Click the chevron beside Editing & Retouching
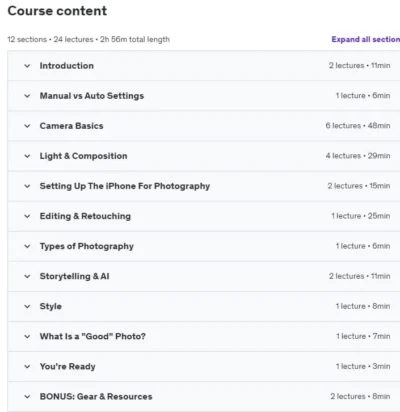 point(27,216)
